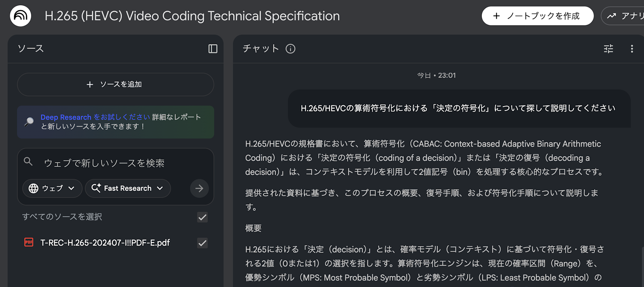Click the ソースを追加 button
Viewport: 644px width, 287px height.
[x=115, y=84]
